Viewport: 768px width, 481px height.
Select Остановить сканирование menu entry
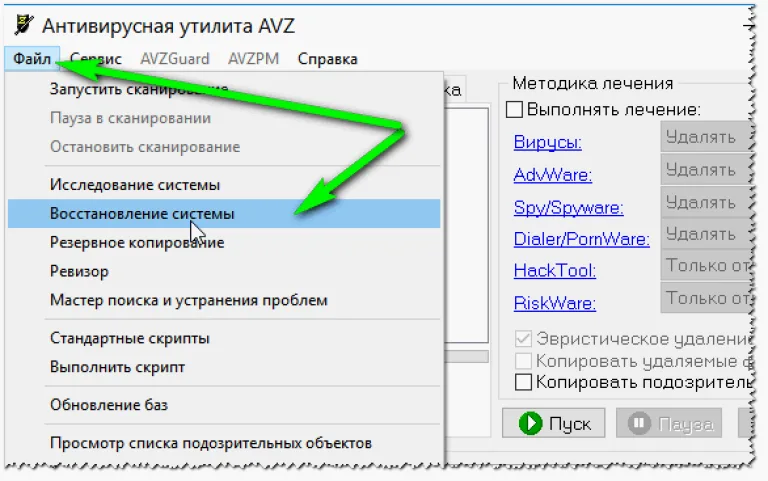point(224,147)
